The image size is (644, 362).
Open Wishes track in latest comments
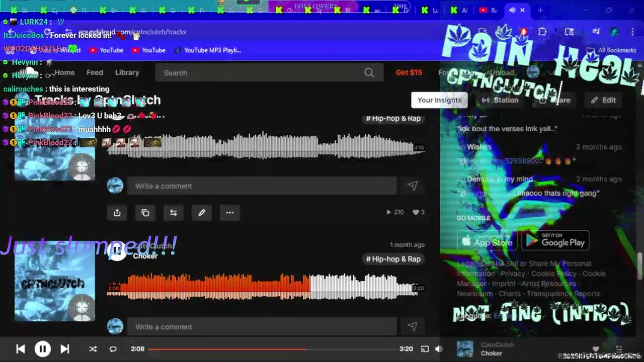click(478, 147)
